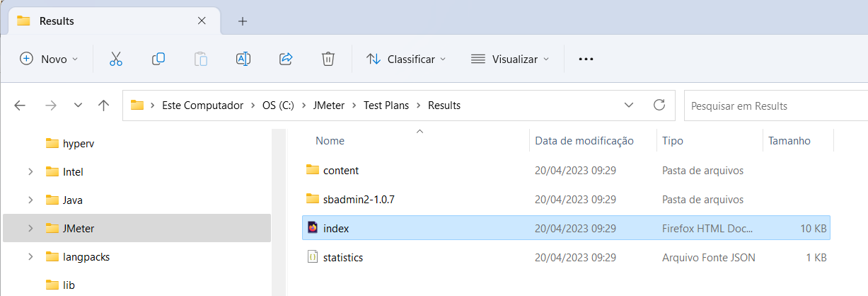Click the Delete trash can icon
This screenshot has height=296, width=868.
click(x=328, y=59)
